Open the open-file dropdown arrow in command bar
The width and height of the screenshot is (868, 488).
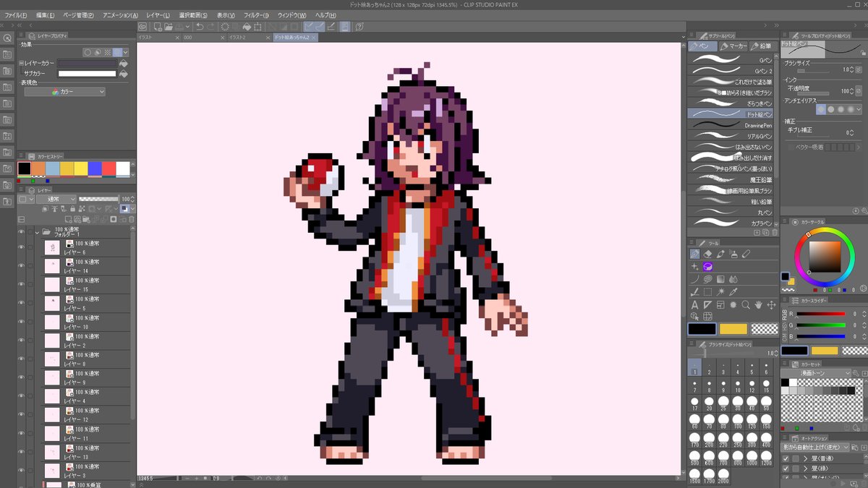point(187,27)
